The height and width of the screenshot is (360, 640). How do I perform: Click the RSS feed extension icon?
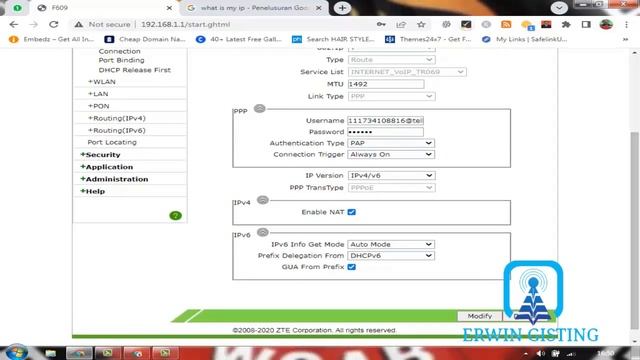(x=506, y=24)
